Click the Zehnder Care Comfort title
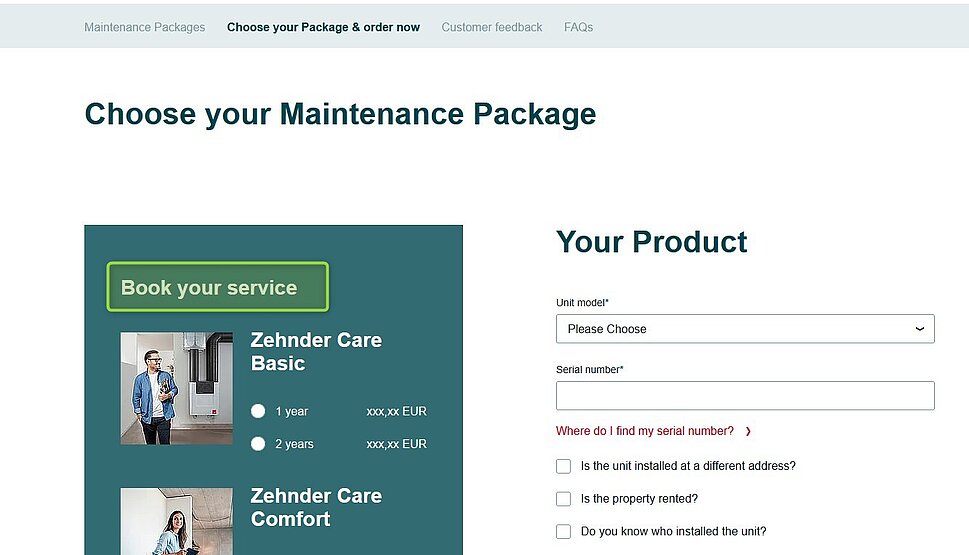This screenshot has height=555, width=969. (316, 507)
